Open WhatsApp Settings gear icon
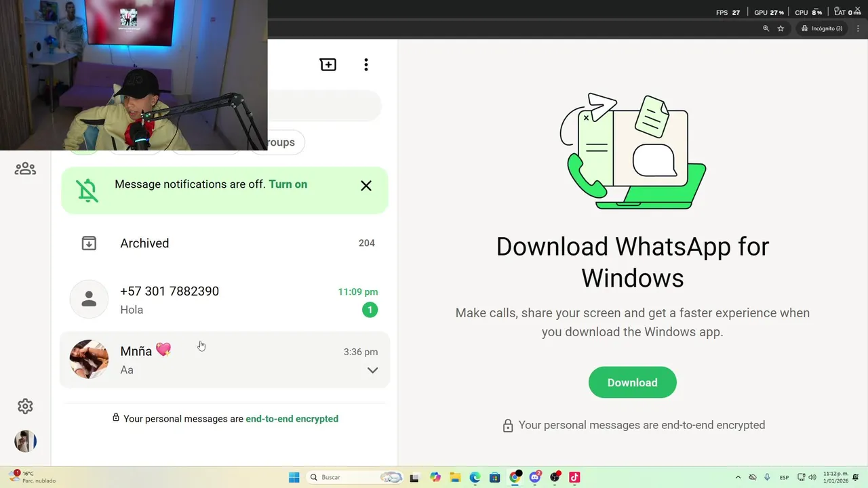 click(25, 406)
